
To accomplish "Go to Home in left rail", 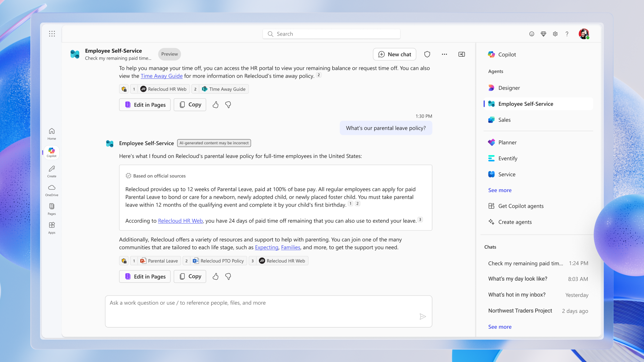I will [52, 134].
